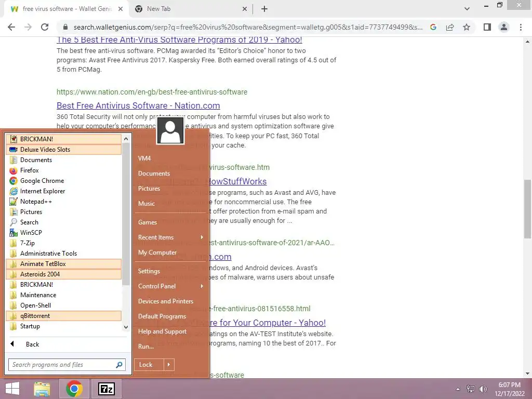The height and width of the screenshot is (399, 532).
Task: Launch Firefox from the start menu
Action: point(63,170)
